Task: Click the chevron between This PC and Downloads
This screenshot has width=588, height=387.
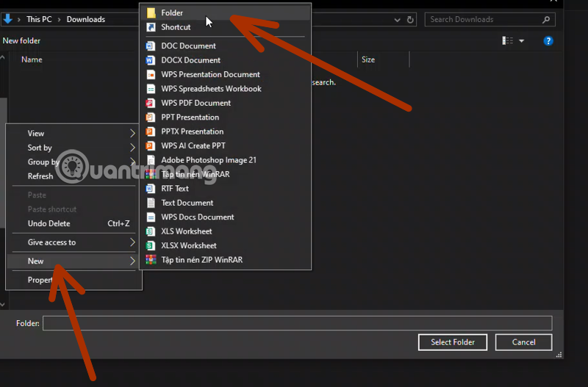Action: coord(59,20)
